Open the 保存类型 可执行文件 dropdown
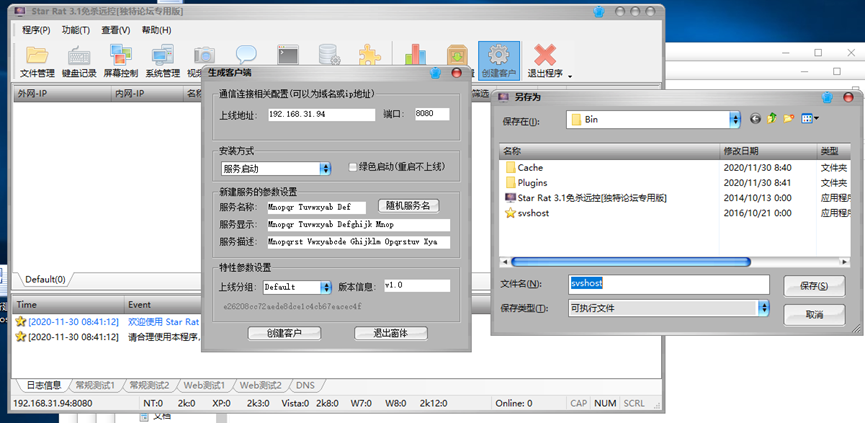 pyautogui.click(x=763, y=308)
